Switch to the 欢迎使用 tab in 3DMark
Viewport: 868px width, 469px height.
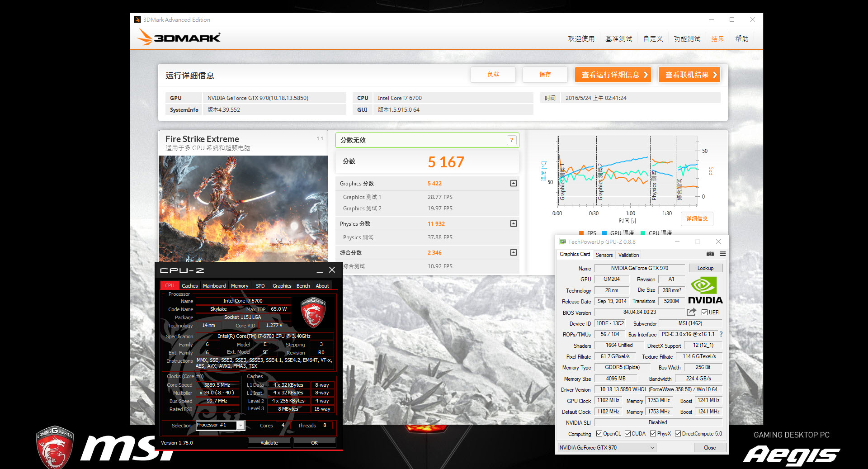pos(581,39)
